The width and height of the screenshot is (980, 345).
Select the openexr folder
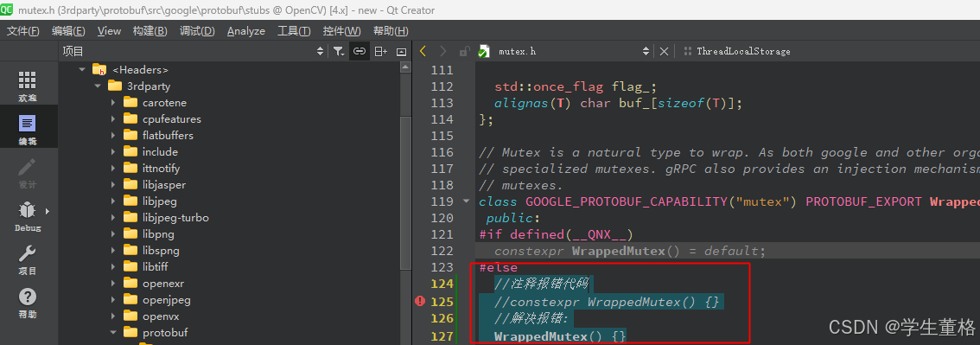[162, 283]
